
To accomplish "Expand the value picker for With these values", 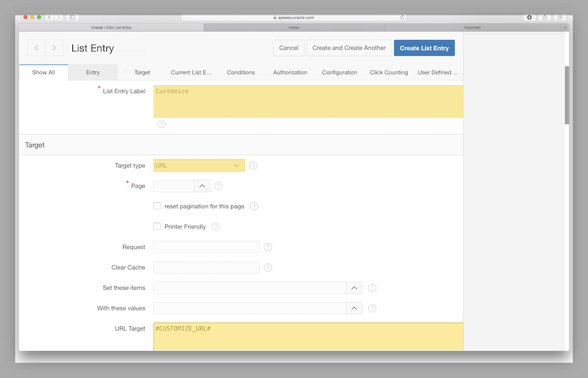I will [354, 307].
